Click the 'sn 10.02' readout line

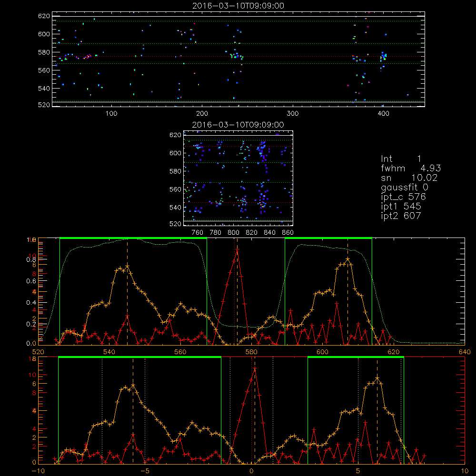(x=409, y=178)
